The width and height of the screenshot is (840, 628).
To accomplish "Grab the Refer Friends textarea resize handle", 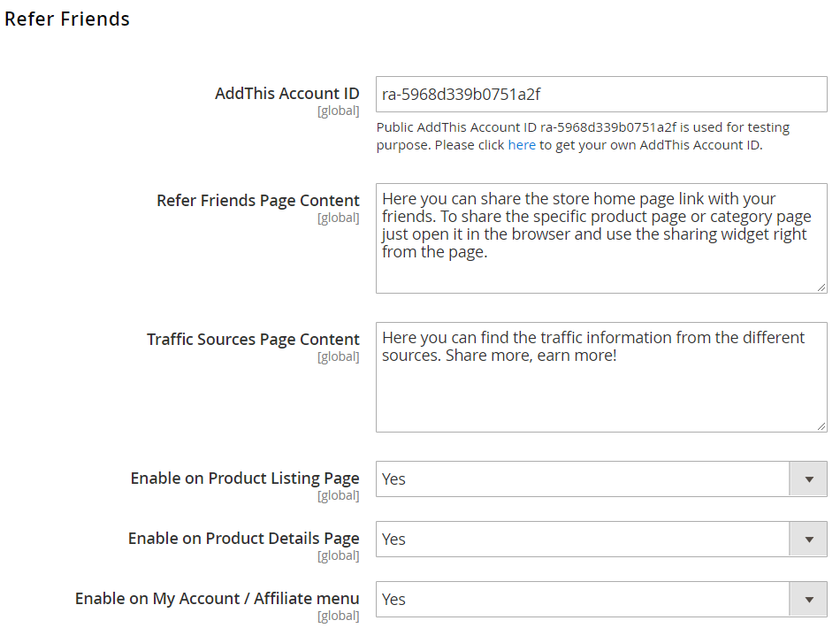I will click(821, 287).
